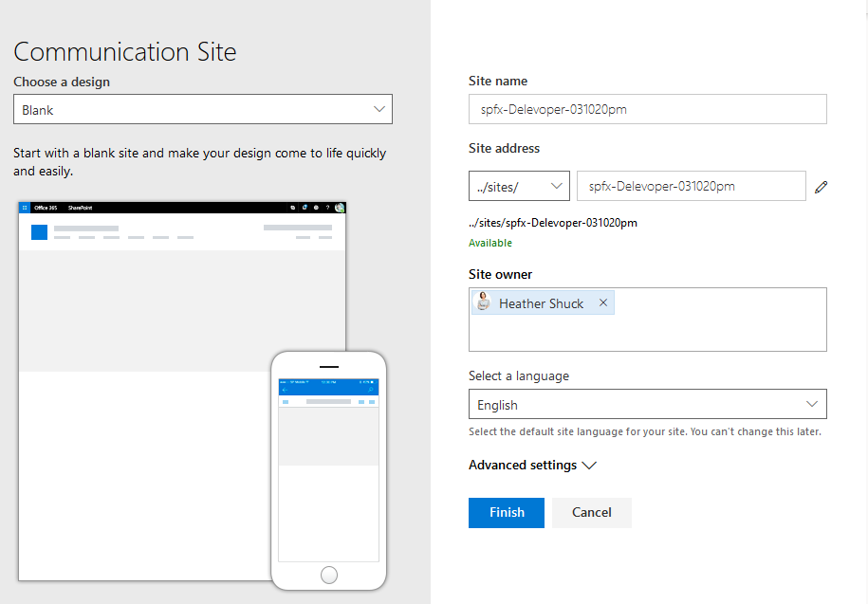Open the Choose a design dropdown
Viewport: 868px width, 604px height.
[x=203, y=110]
